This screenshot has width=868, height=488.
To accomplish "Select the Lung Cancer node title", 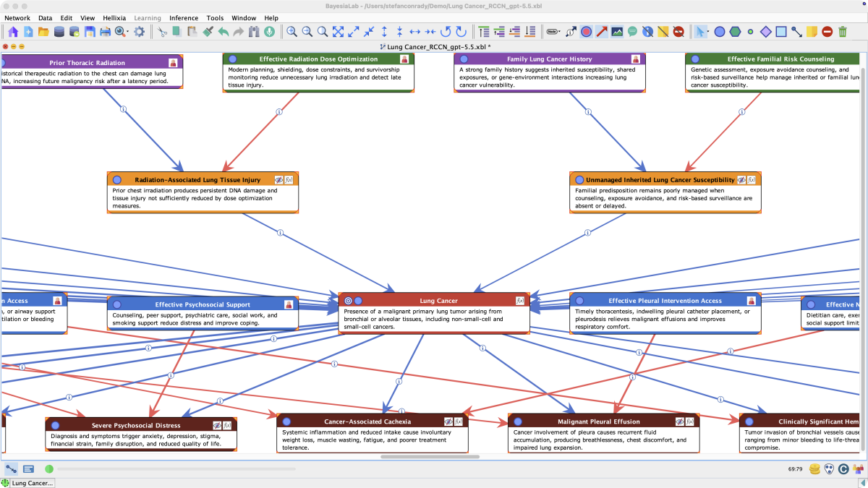I will [x=438, y=301].
